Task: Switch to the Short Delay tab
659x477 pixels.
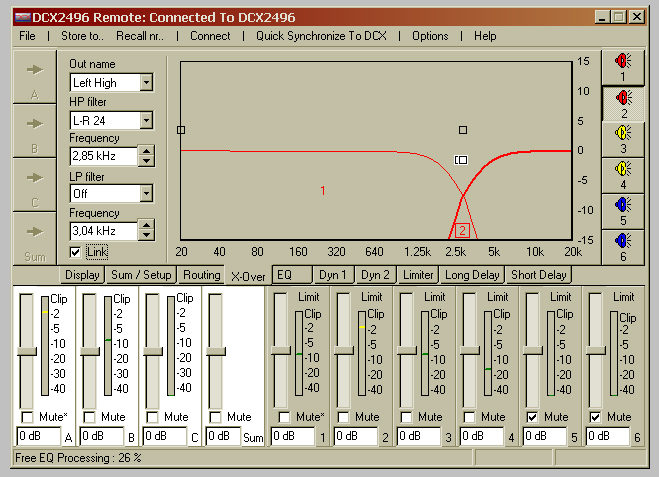Action: click(x=538, y=275)
